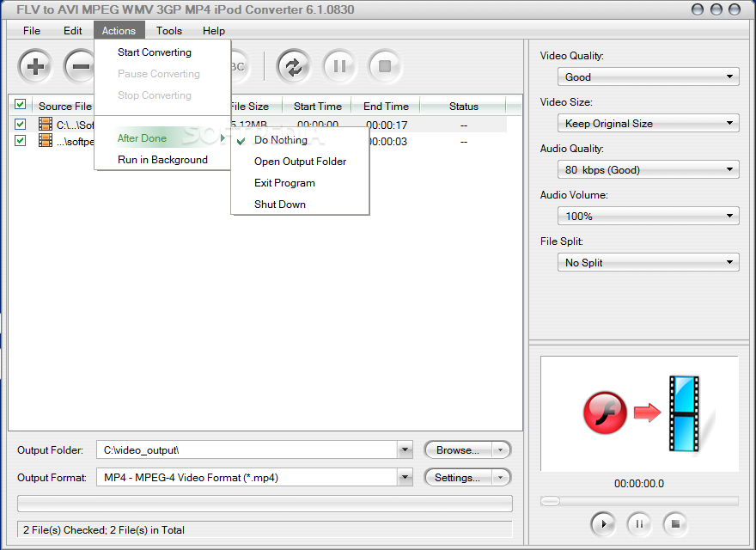Viewport: 756px width, 550px height.
Task: Choose Run in Background
Action: click(x=162, y=160)
